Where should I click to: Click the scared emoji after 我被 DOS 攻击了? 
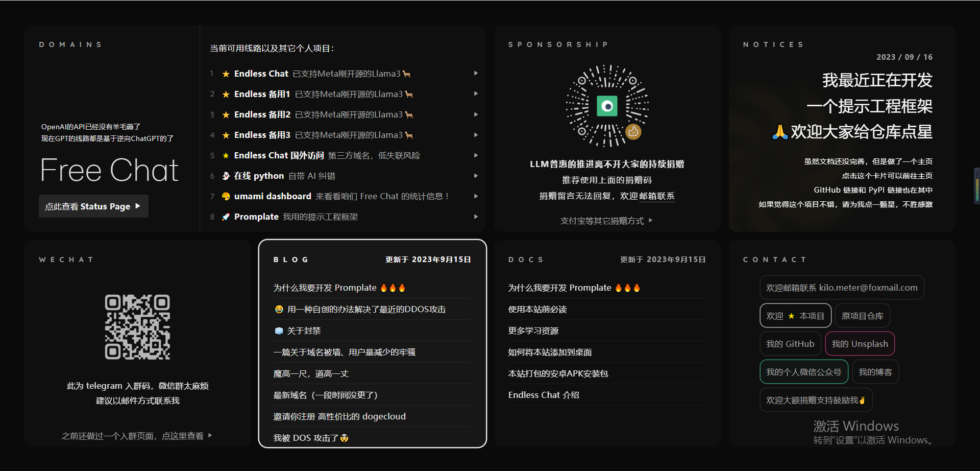coord(344,438)
